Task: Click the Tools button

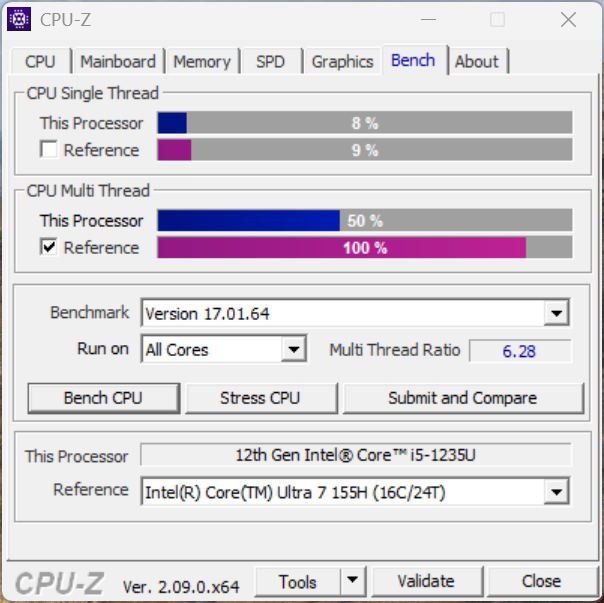Action: point(298,581)
